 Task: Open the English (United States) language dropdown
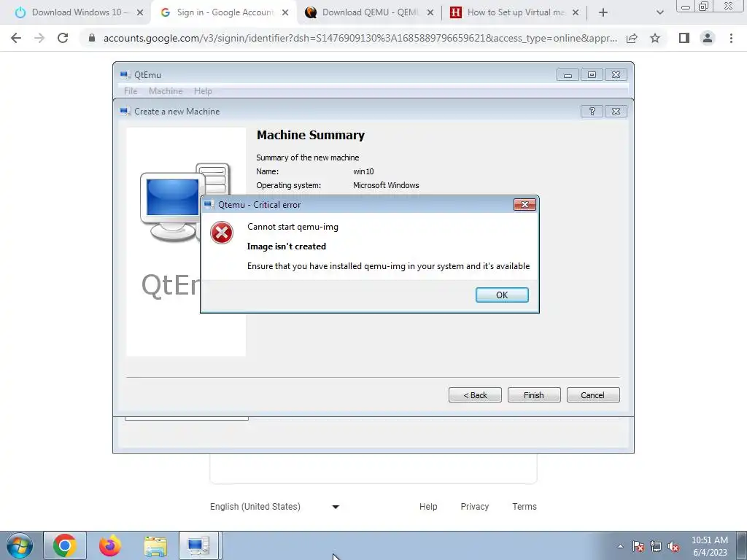click(x=274, y=506)
